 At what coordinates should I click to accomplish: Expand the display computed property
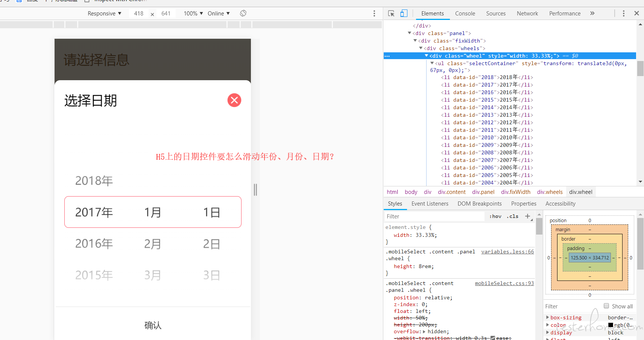(x=548, y=332)
